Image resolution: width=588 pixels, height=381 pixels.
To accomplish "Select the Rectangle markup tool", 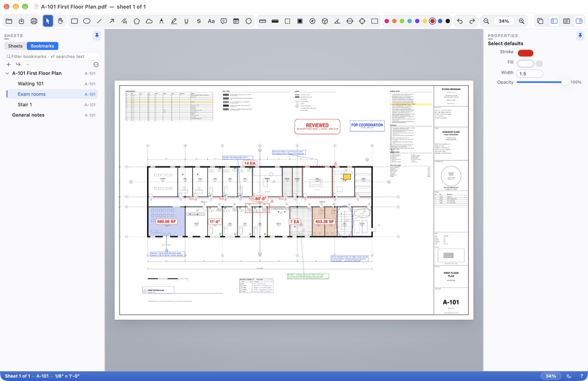I will (x=74, y=21).
